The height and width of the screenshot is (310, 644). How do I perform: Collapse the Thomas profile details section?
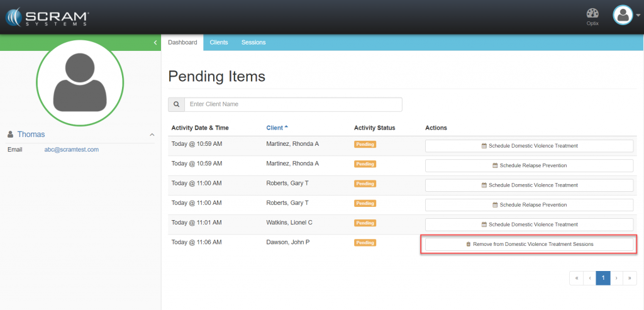(152, 135)
